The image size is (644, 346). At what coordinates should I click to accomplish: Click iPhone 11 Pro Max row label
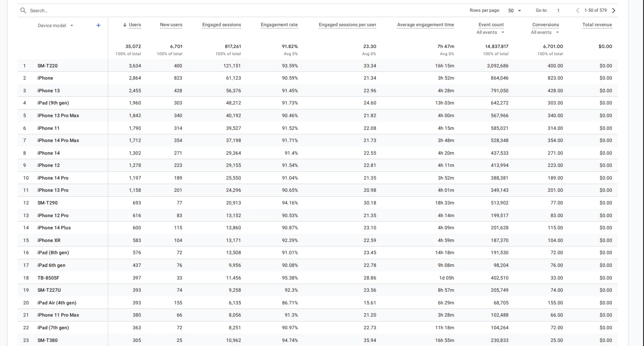(x=58, y=315)
